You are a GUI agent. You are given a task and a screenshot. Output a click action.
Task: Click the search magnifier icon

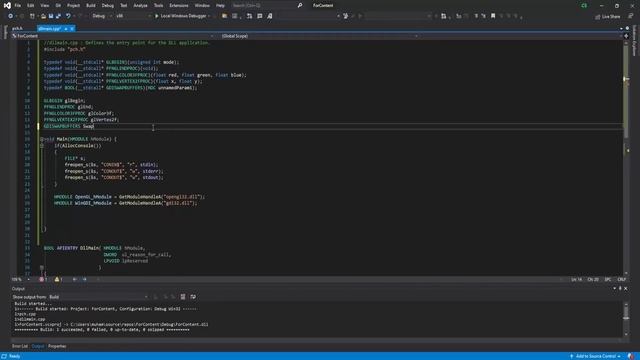300,6
